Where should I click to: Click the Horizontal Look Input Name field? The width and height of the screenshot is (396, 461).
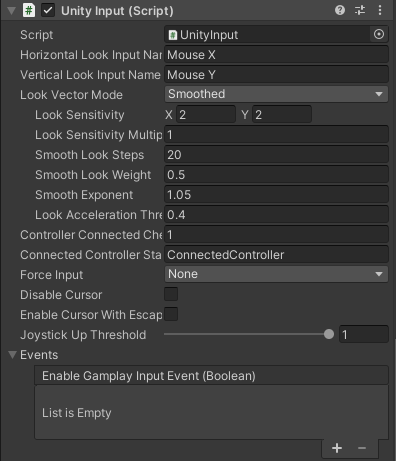[x=276, y=55]
